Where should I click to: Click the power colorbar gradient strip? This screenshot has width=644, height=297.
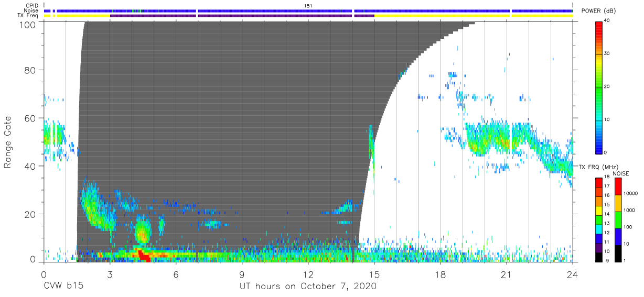(599, 87)
